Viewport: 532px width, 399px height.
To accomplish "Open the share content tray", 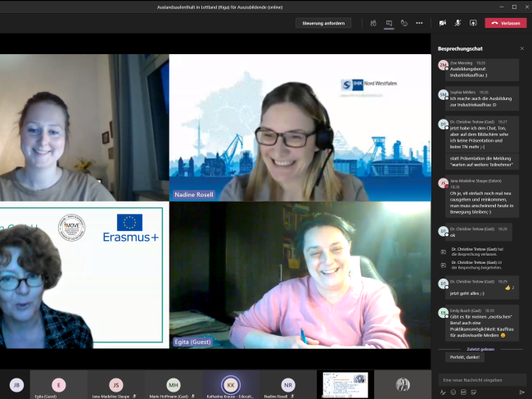I will (473, 23).
